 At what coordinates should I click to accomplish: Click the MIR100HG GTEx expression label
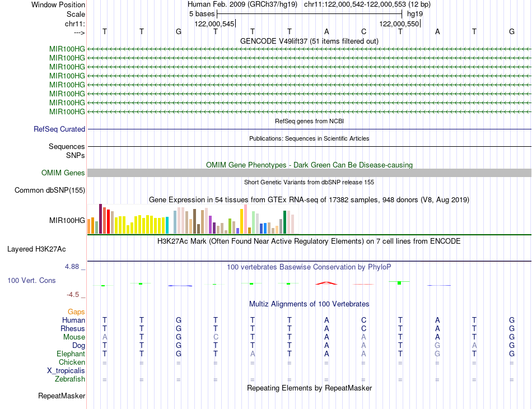pos(67,220)
